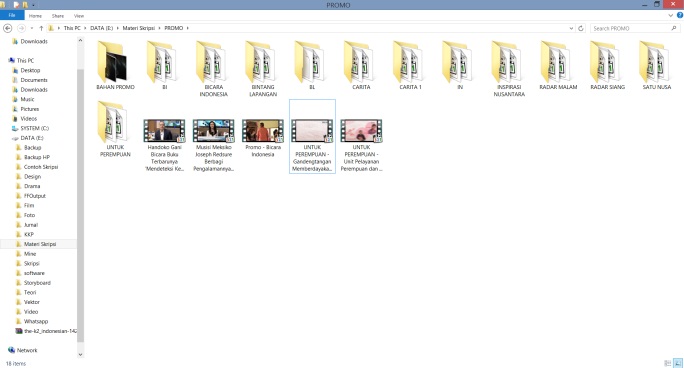Open Backup HP folder in sidebar
Viewport: 684px width, 368px height.
click(x=37, y=157)
